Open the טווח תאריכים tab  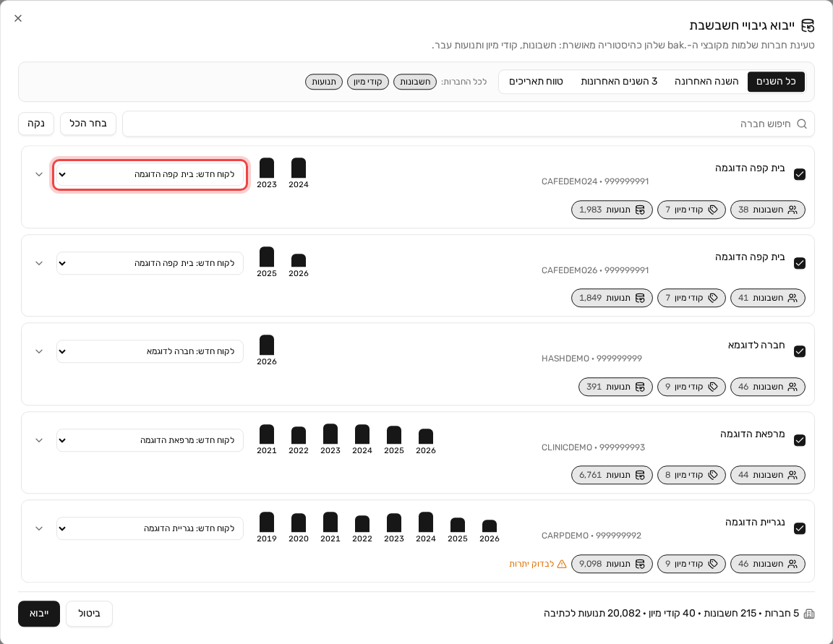tap(536, 82)
